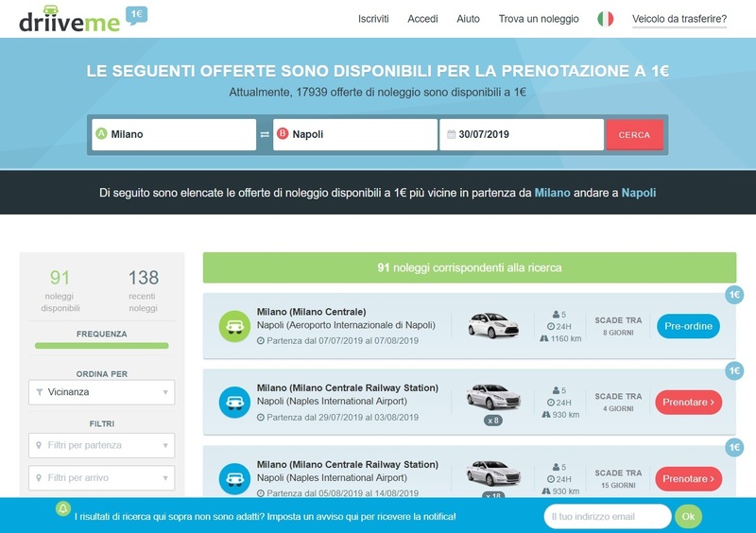Viewport: 756px width, 533px height.
Task: Click the driiveme logo
Action: 69,19
